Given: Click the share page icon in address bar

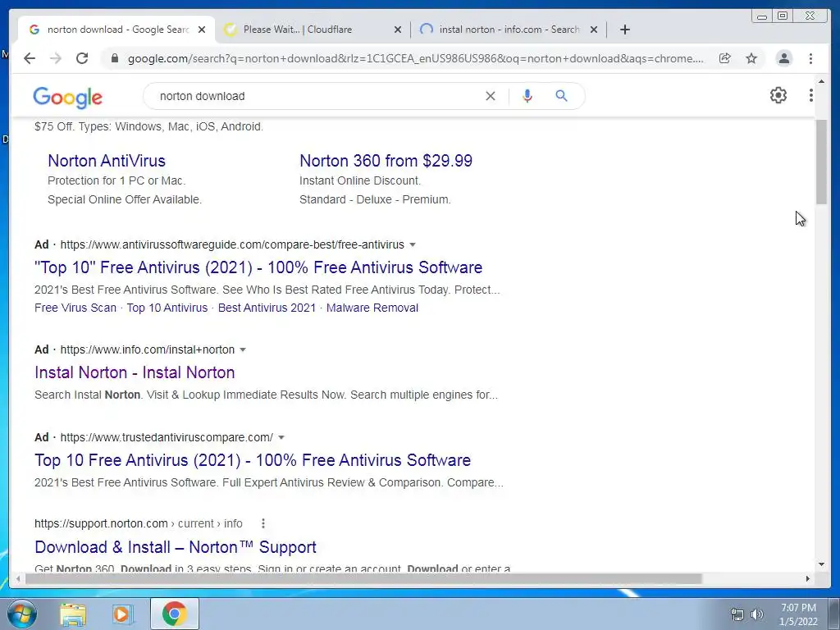Looking at the screenshot, I should point(725,58).
